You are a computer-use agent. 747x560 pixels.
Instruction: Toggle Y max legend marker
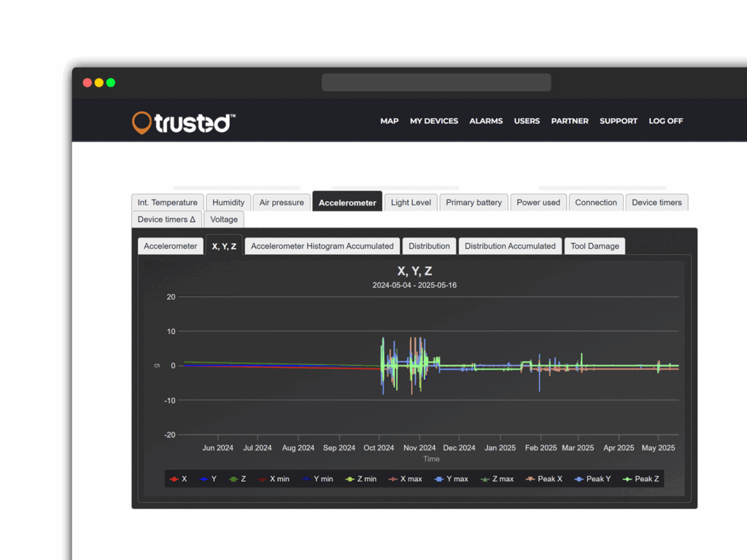[x=451, y=479]
